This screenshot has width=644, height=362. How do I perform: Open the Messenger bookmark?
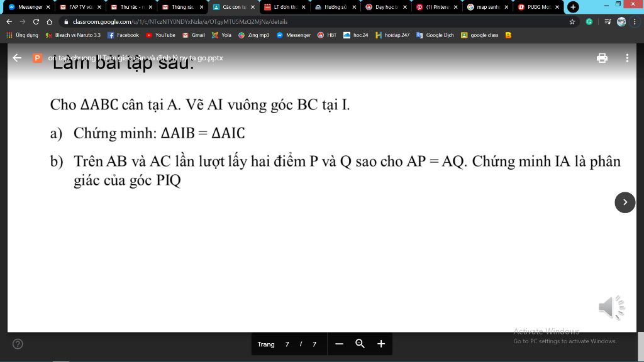click(294, 35)
